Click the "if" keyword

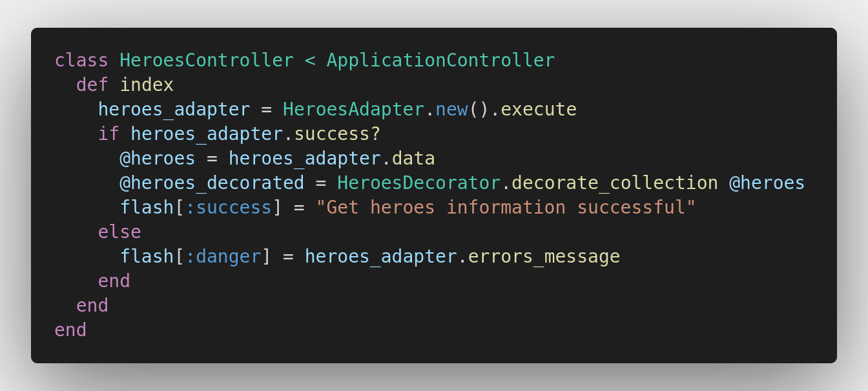[x=108, y=134]
